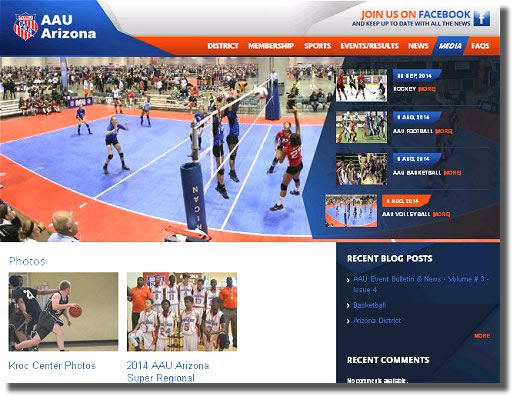Open the Arizona District blog post link

(x=377, y=320)
